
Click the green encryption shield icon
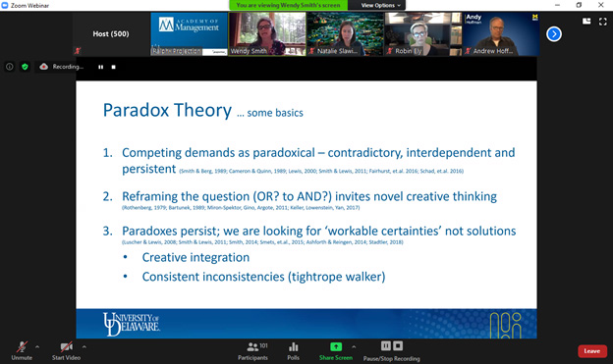[25, 67]
